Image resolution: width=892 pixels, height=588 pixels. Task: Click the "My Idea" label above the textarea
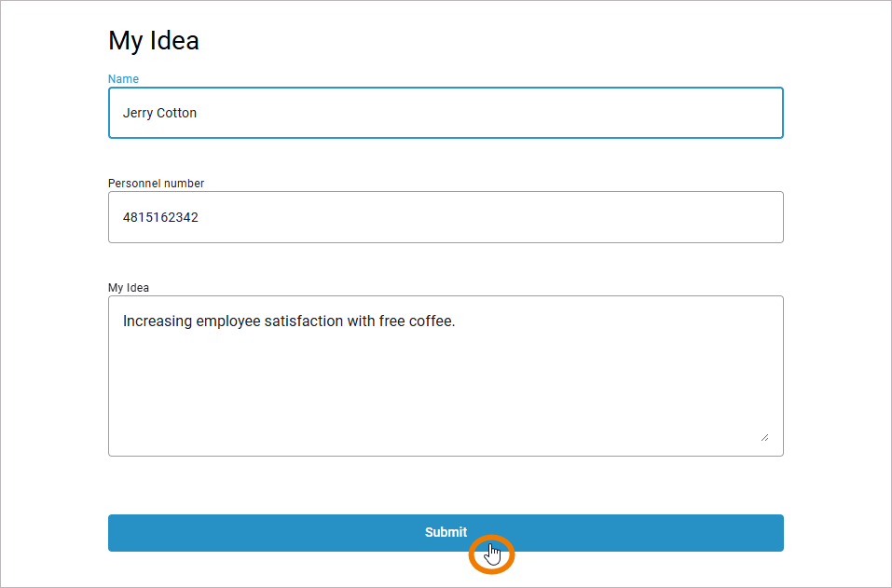pyautogui.click(x=129, y=288)
